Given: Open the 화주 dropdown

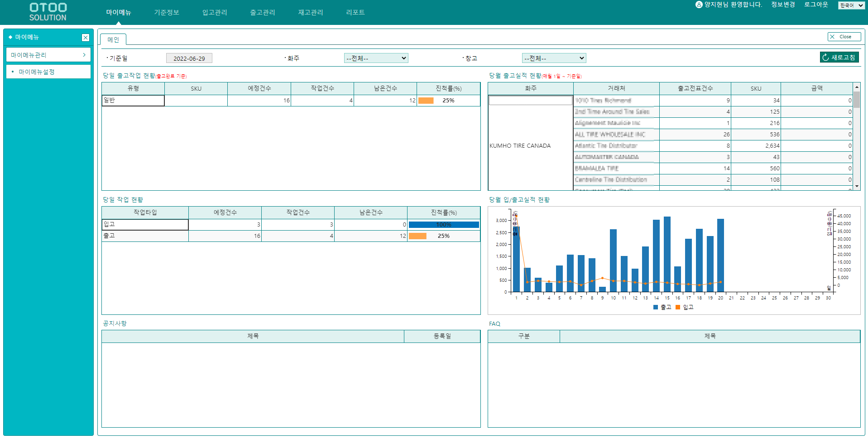Looking at the screenshot, I should click(x=376, y=58).
